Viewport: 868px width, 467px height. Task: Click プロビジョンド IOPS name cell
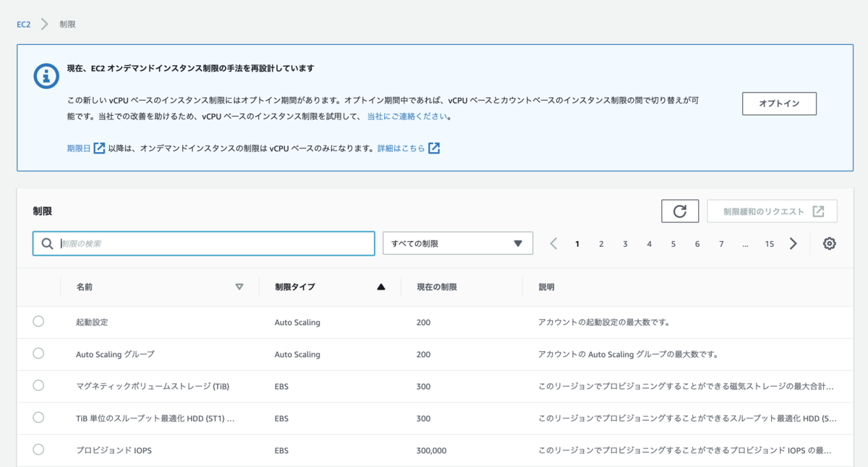pos(114,450)
